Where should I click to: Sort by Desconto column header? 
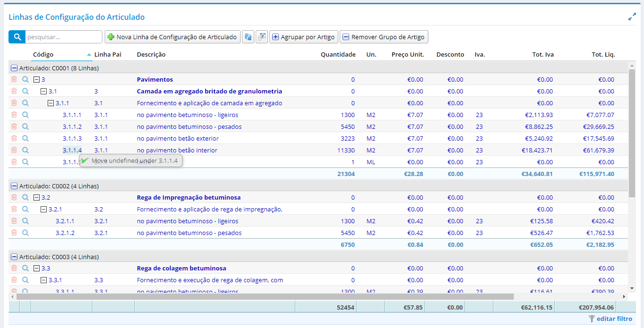pos(450,54)
